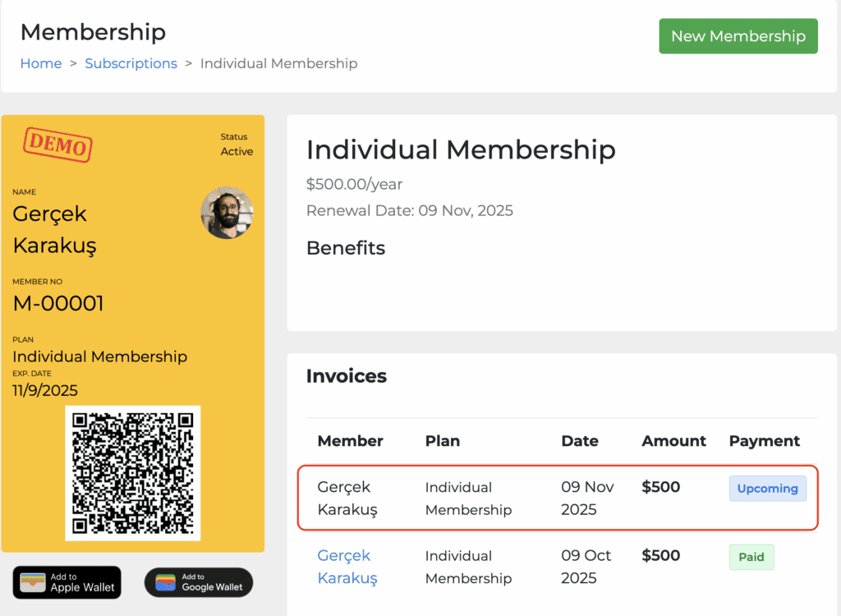Screen dimensions: 841x616
Task: Click member number M-00001 on card
Action: point(58,304)
